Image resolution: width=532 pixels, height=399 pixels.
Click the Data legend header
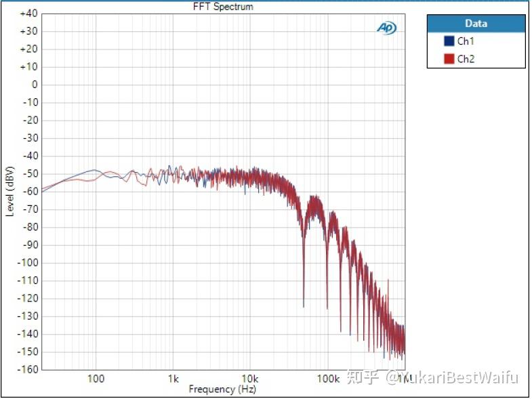click(476, 24)
